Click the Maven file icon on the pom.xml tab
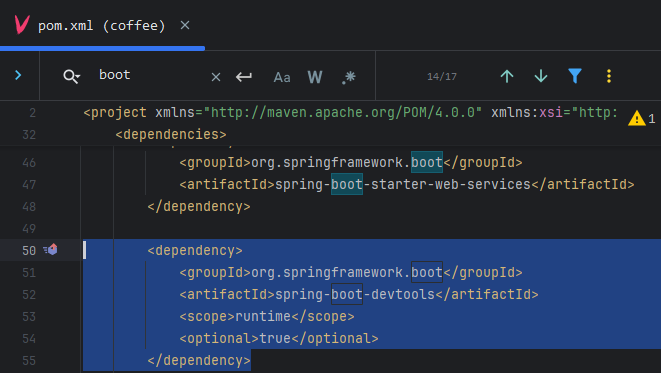The height and width of the screenshot is (373, 661). pyautogui.click(x=21, y=24)
